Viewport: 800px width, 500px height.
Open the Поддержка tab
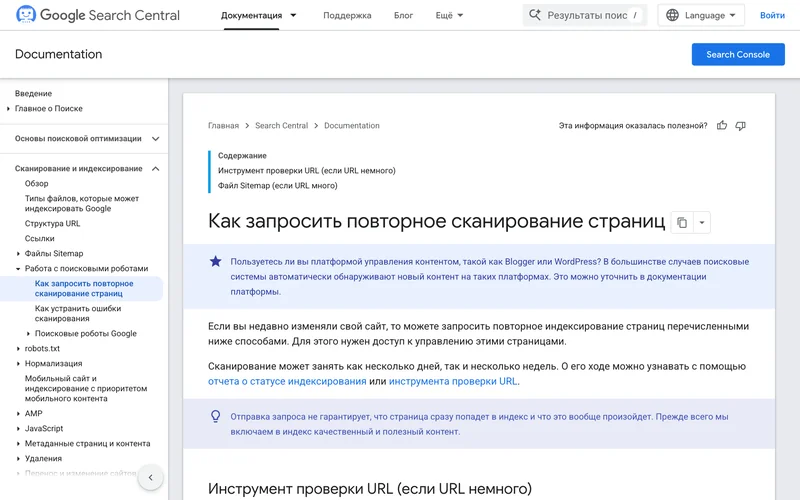(x=347, y=15)
